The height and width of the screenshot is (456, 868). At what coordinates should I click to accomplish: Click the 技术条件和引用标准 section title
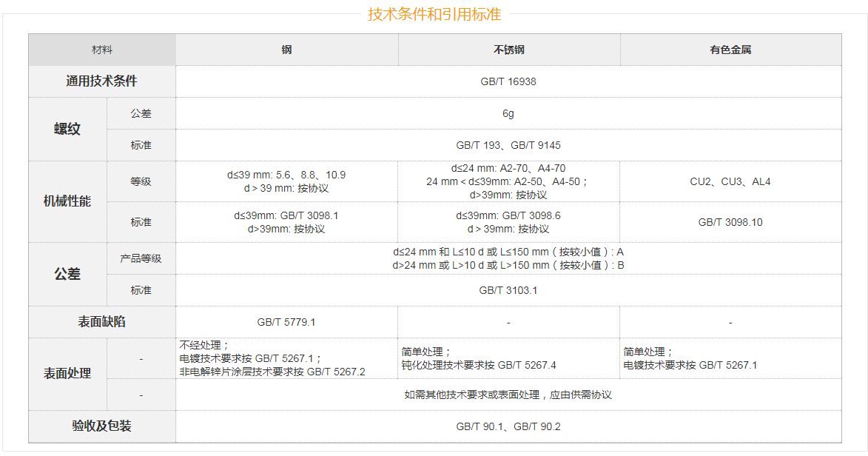(x=434, y=14)
